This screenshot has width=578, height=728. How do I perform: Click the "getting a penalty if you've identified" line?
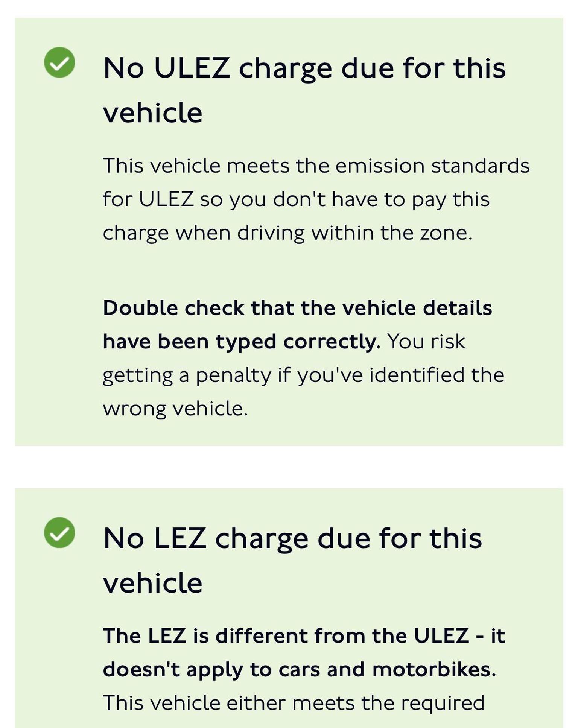click(303, 375)
